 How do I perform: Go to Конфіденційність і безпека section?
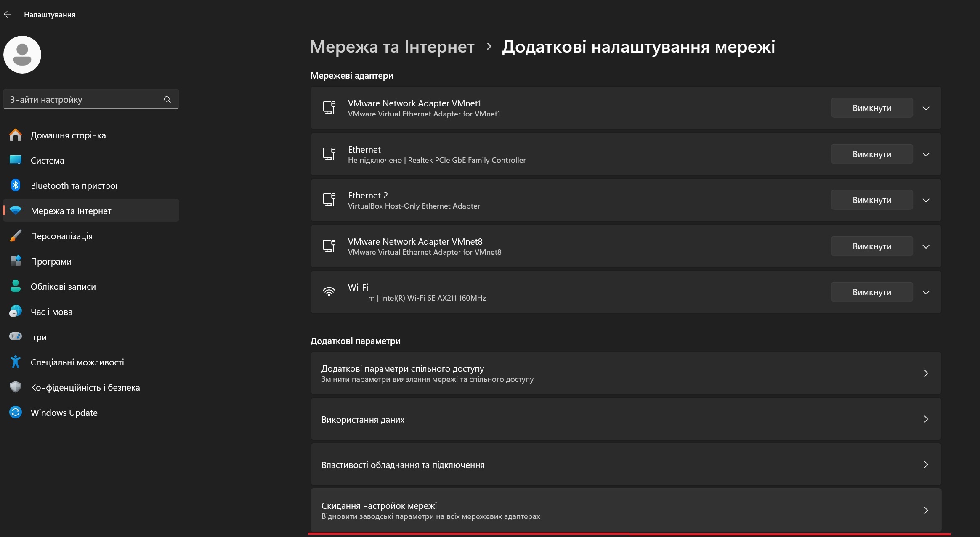click(x=85, y=388)
